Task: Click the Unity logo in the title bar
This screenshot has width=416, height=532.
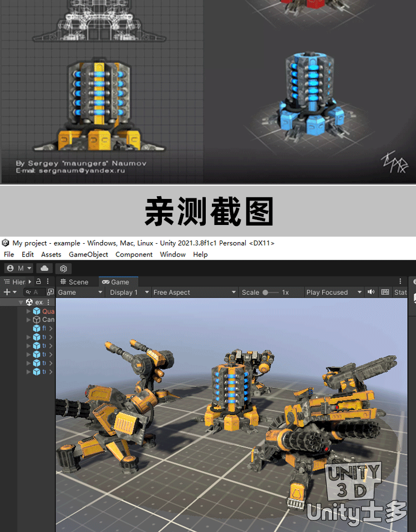Action: [x=6, y=243]
